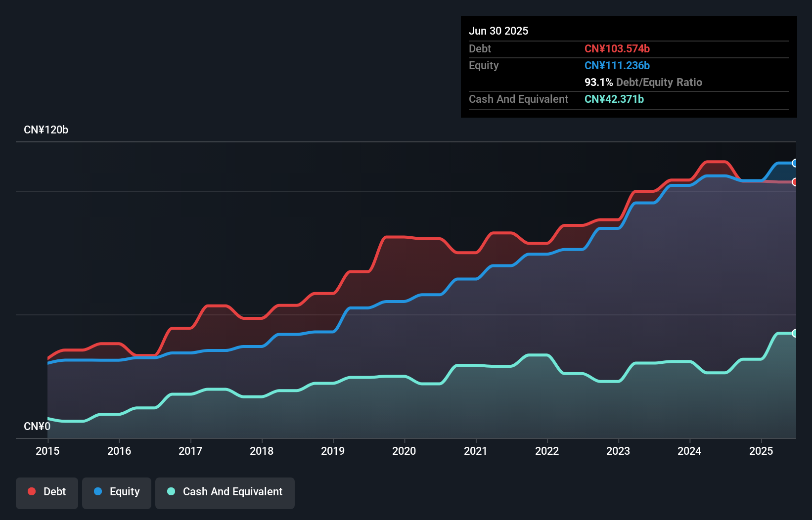The width and height of the screenshot is (812, 520).
Task: Click the CN¥42.371b Cash value in tooltip
Action: pyautogui.click(x=614, y=99)
